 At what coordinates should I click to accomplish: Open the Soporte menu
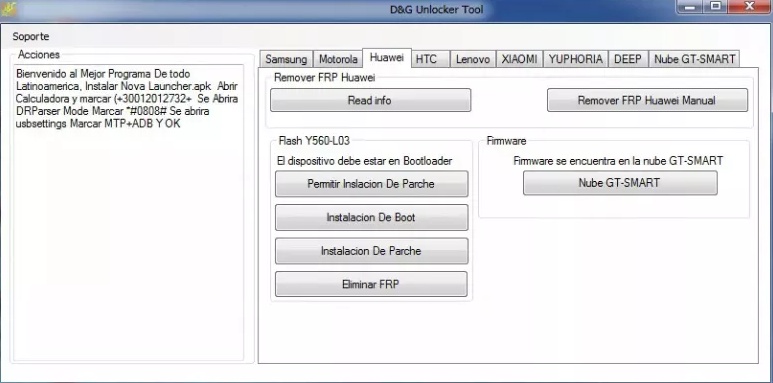coord(31,36)
